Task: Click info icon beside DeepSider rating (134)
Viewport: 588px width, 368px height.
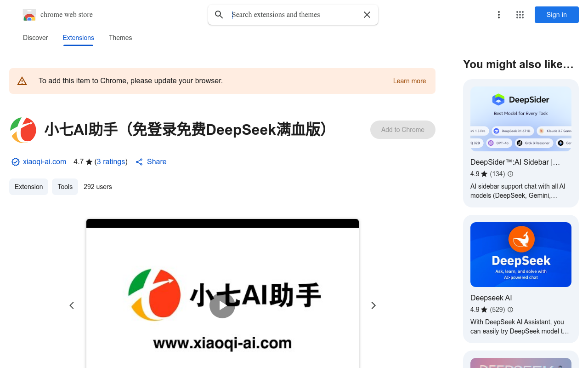Action: (x=510, y=174)
